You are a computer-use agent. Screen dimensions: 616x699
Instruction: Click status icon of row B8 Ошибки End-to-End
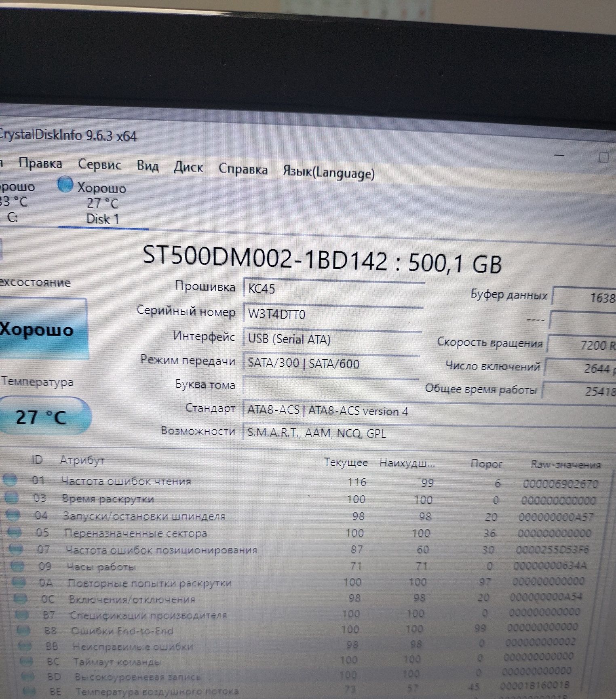pyautogui.click(x=23, y=630)
